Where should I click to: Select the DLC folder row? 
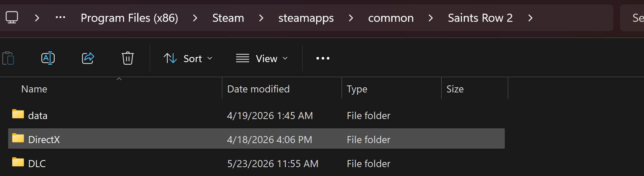tap(256, 163)
